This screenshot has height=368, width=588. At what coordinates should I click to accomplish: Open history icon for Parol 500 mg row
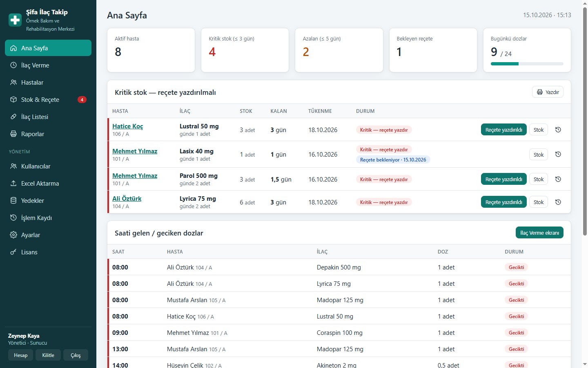tap(558, 179)
